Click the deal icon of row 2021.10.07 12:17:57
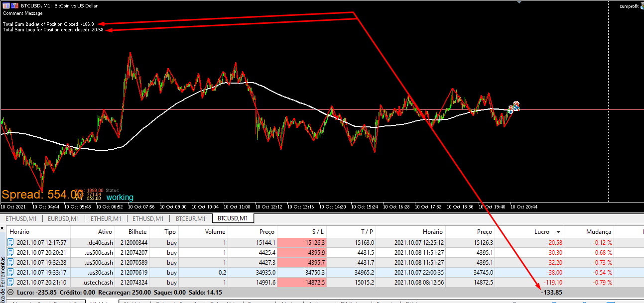644x303 pixels. click(x=11, y=243)
